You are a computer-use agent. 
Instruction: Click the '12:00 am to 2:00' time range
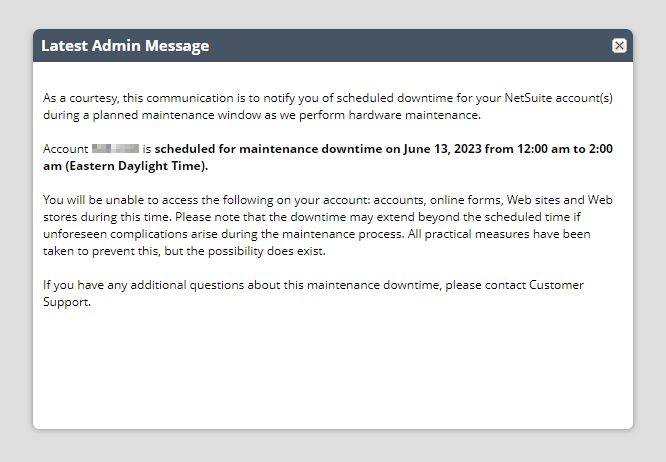pyautogui.click(x=564, y=149)
